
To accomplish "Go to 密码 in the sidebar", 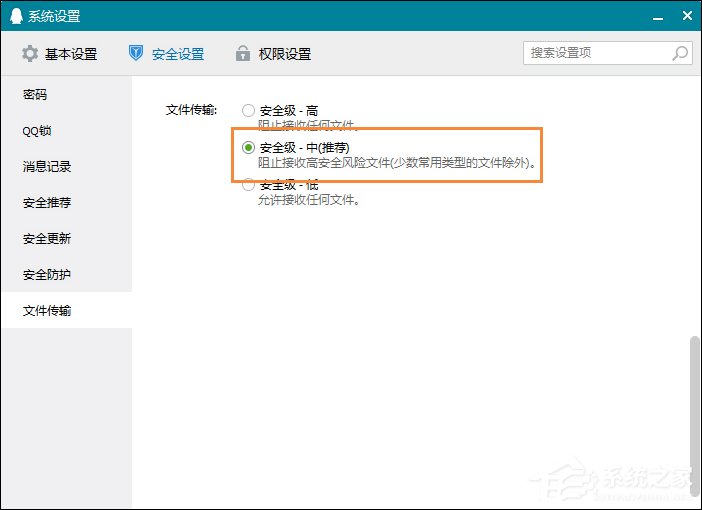I will [x=35, y=95].
